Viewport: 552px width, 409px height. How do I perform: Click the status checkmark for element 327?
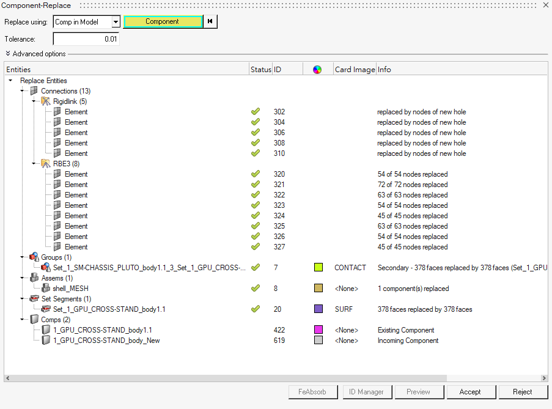[x=256, y=247]
